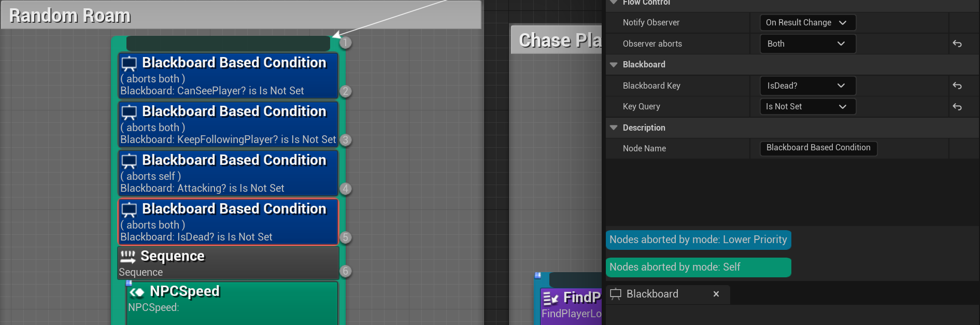
Task: Click the execution index 4 badge
Action: tap(346, 189)
